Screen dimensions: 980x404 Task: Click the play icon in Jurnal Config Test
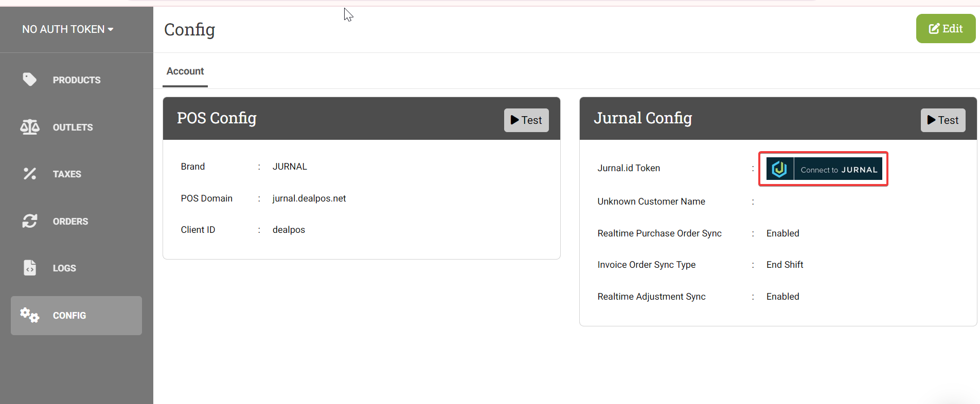point(931,120)
